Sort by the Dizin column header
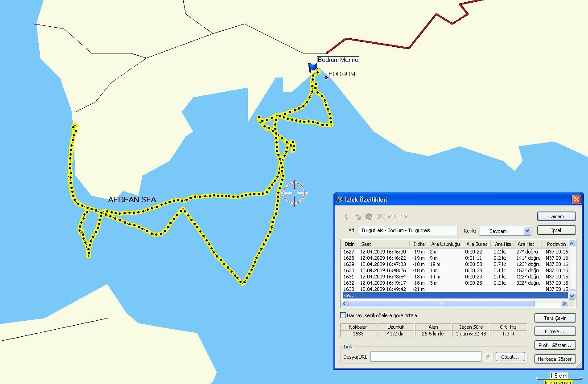Screen dimensions: 588x384 (350, 244)
